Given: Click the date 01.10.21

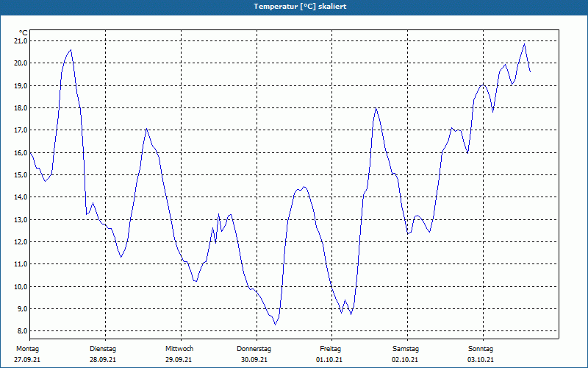Looking at the screenshot, I should [329, 360].
